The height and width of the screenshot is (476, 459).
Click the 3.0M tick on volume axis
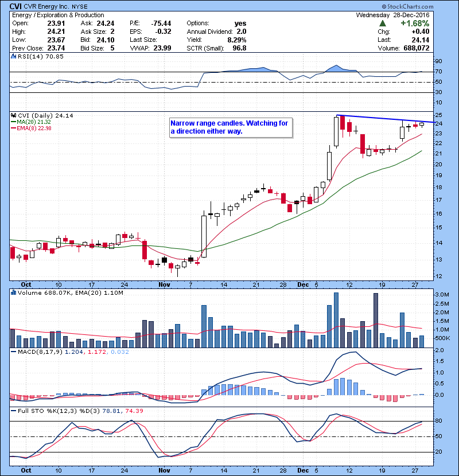[x=442, y=294]
